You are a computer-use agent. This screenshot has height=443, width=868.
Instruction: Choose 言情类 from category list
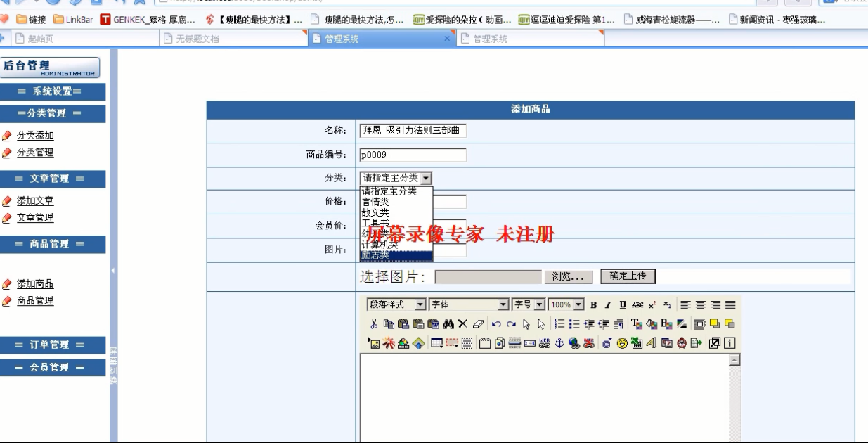[396, 202]
